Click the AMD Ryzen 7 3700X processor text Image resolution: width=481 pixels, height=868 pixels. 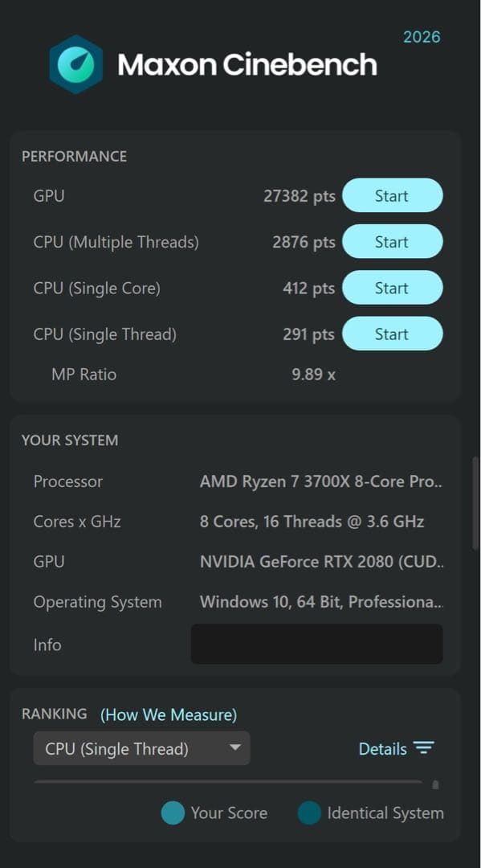[320, 481]
